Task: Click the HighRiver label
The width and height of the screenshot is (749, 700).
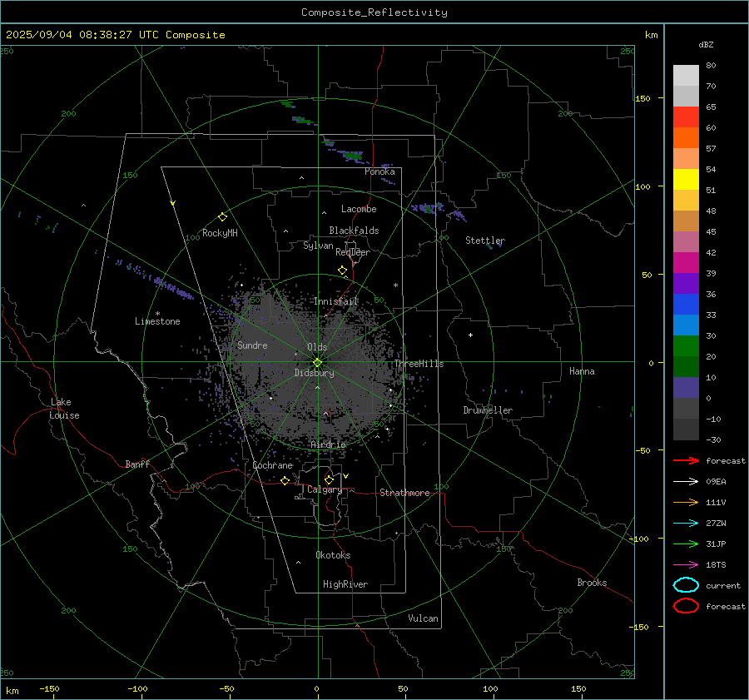Action: (x=345, y=584)
